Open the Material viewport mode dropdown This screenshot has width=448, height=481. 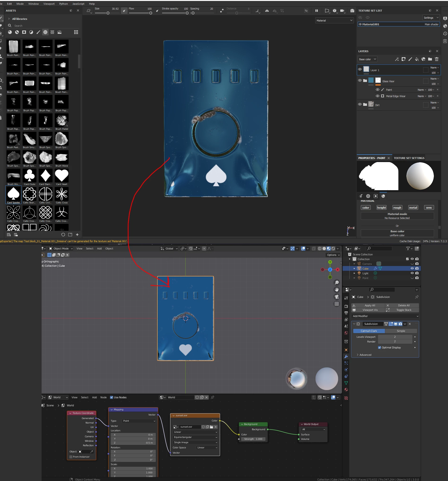coord(335,21)
